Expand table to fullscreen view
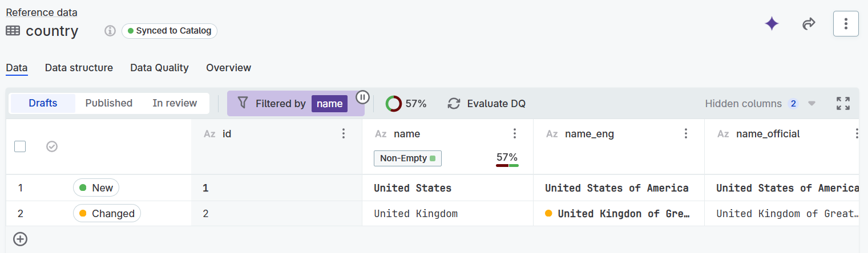 point(843,103)
